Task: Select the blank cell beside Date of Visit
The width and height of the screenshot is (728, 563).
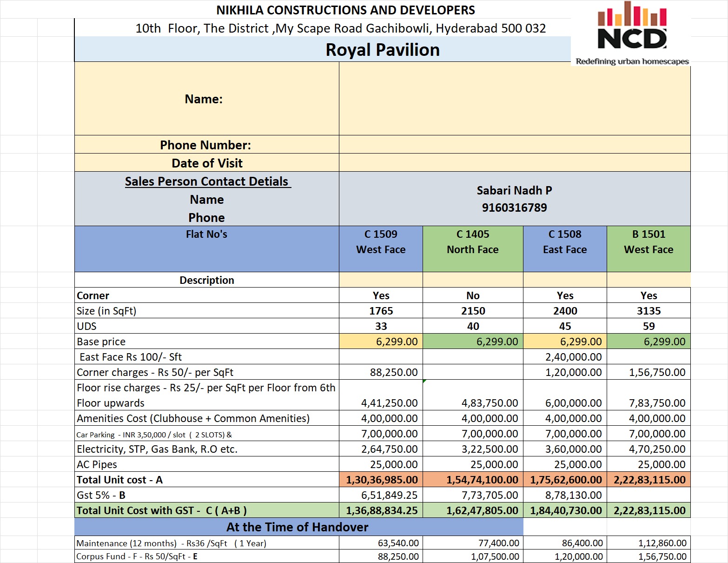Action: (515, 163)
